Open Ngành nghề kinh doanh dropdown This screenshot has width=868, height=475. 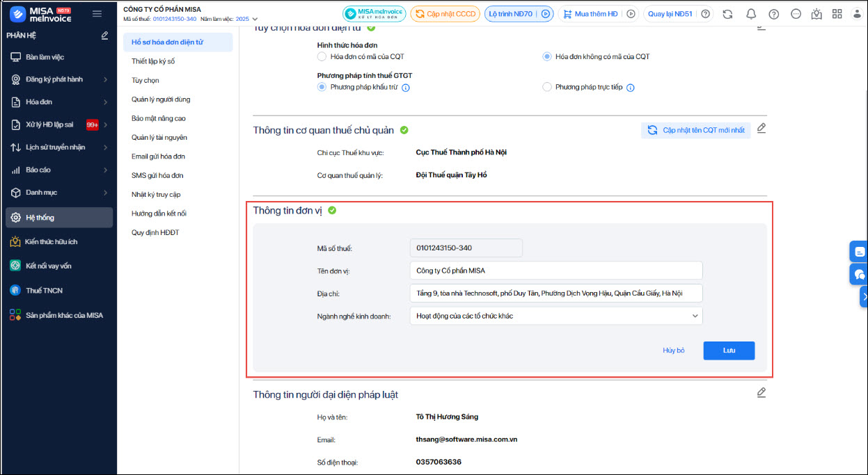point(556,316)
